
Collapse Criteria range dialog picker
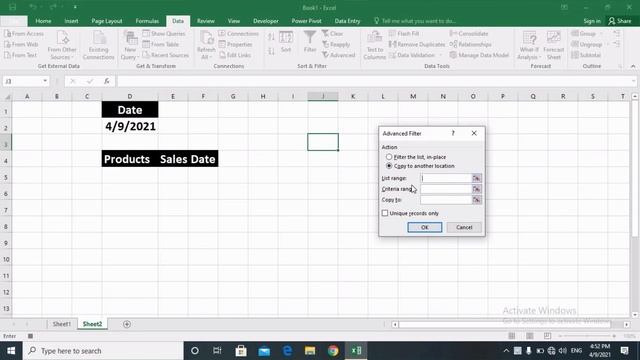tap(476, 189)
